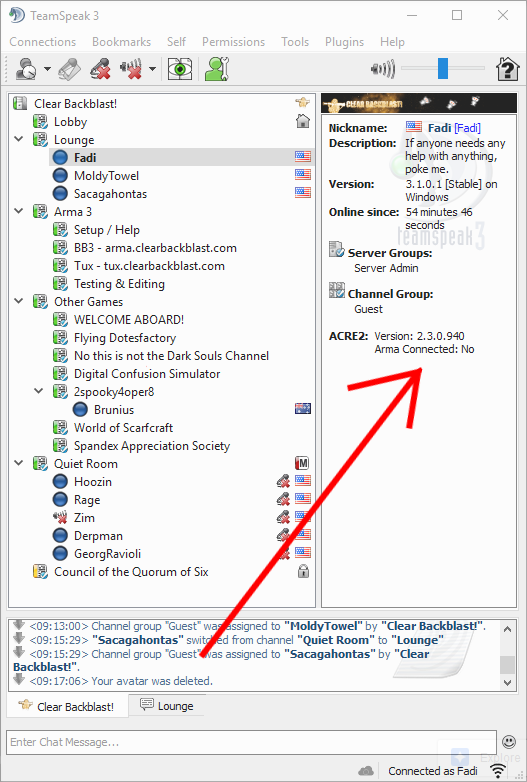Open the Connections menu
Screen dimensions: 527x782
(42, 42)
